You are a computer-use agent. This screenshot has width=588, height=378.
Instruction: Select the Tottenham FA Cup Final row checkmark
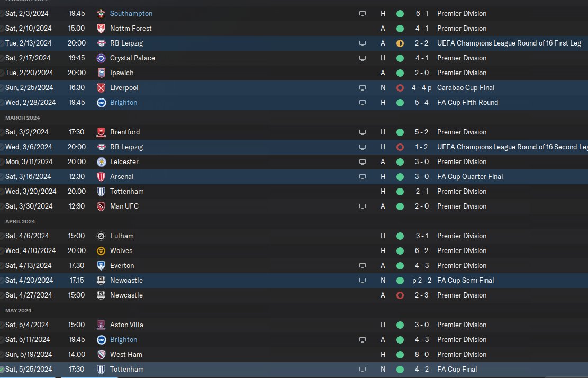coord(2,370)
